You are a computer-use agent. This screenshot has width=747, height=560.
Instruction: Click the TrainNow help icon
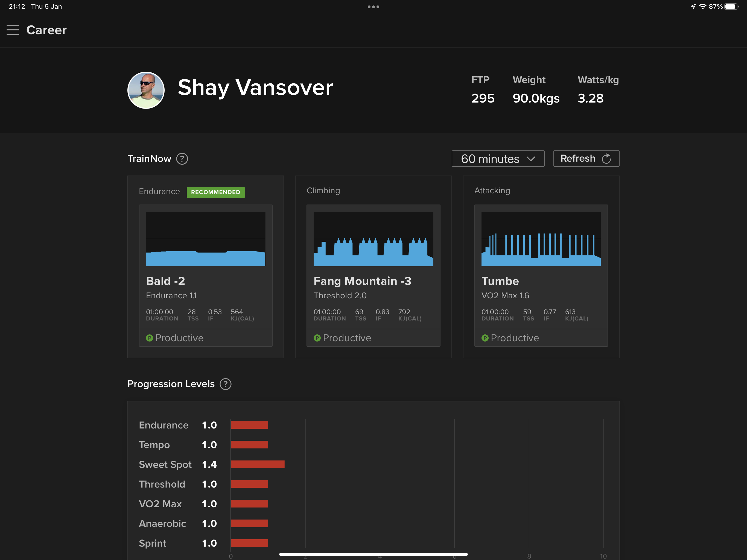(x=182, y=158)
